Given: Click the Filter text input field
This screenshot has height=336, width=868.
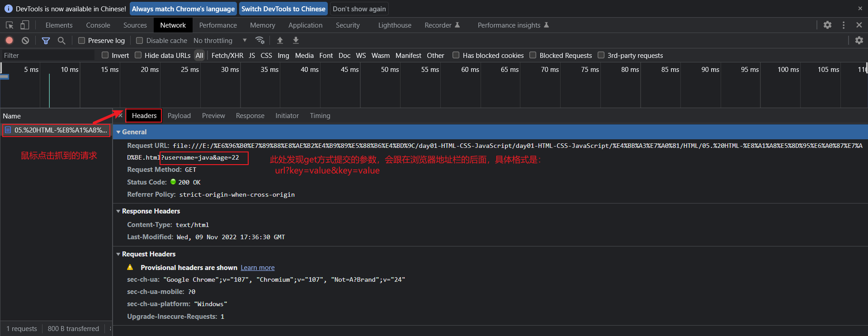Looking at the screenshot, I should point(47,55).
